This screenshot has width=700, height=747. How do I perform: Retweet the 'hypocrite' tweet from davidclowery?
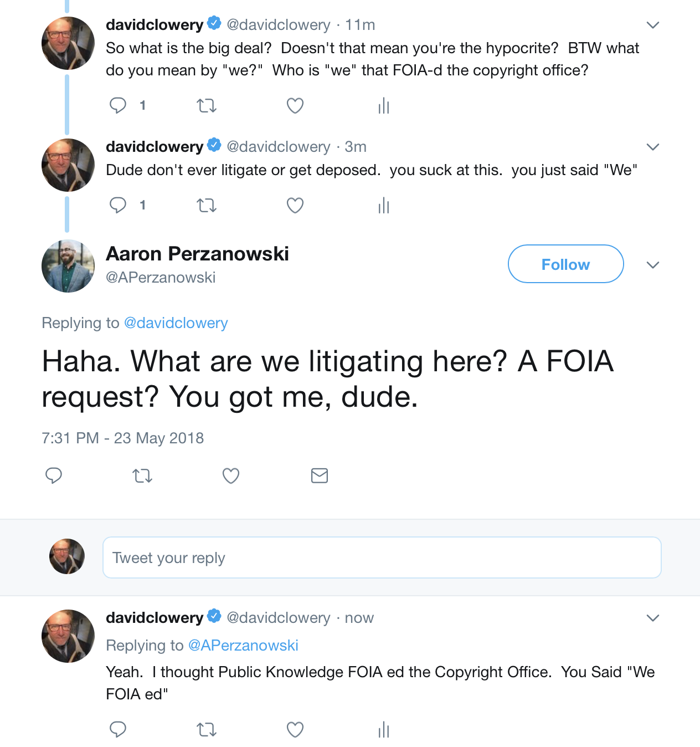[207, 105]
